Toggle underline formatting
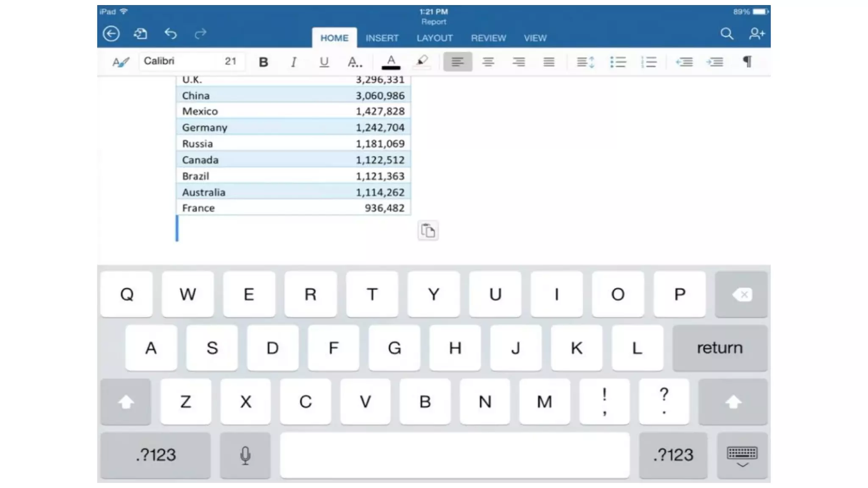 324,62
